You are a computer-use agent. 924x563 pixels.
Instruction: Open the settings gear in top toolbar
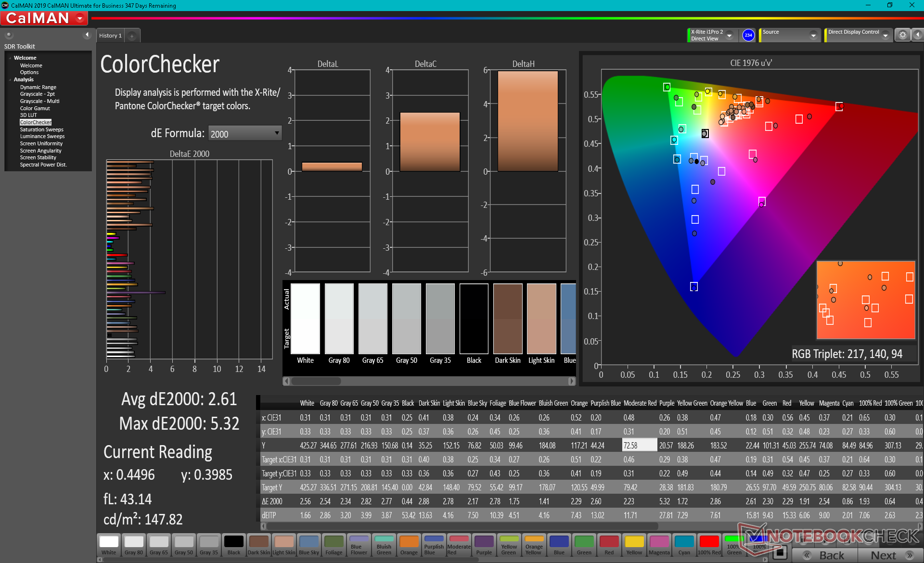click(x=902, y=35)
